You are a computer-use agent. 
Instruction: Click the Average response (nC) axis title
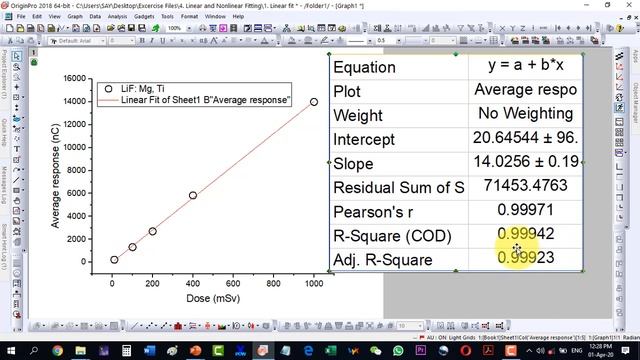tap(55, 176)
